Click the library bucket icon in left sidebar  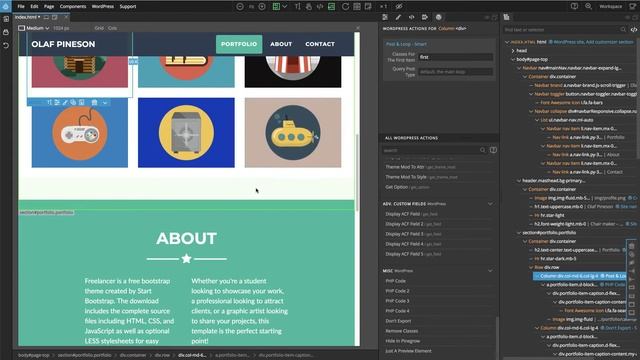point(6,32)
